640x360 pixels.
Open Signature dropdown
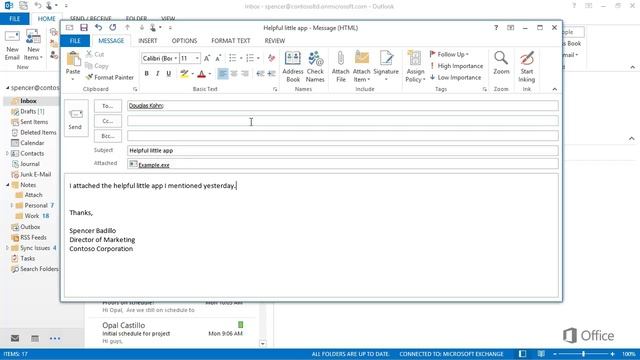pos(386,67)
